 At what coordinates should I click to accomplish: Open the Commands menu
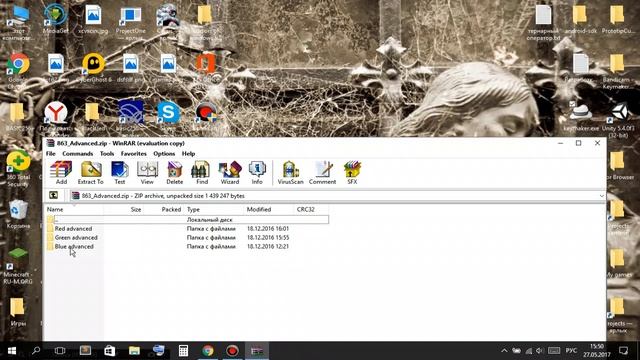tap(78, 153)
